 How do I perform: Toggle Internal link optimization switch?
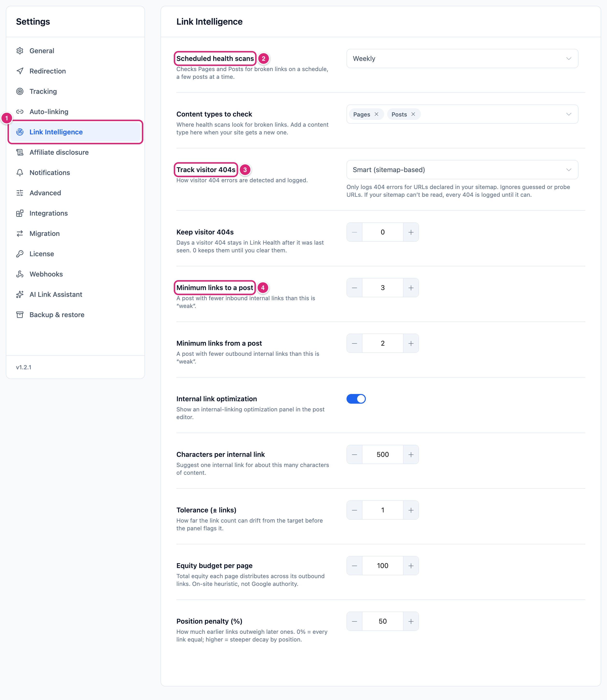tap(356, 399)
